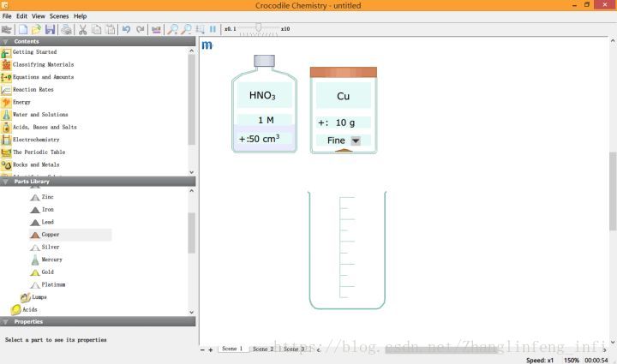This screenshot has height=364, width=617.
Task: Open Electrochemistry in the contents list
Action: (35, 140)
